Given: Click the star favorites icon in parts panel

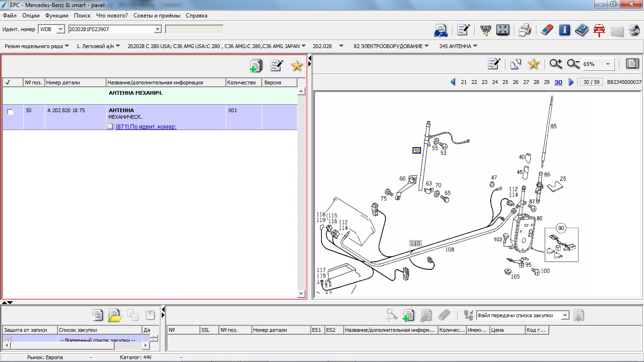Looking at the screenshot, I should pyautogui.click(x=297, y=66).
